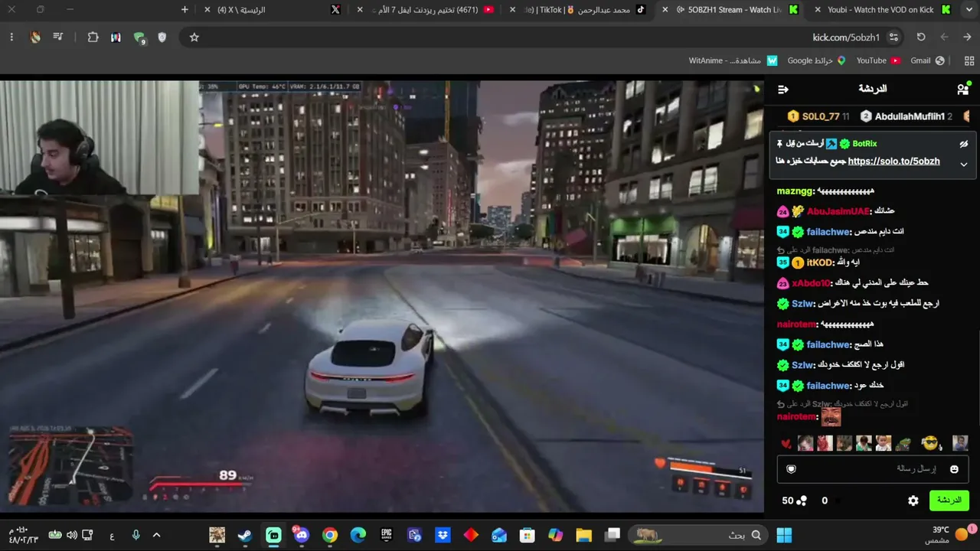Image resolution: width=980 pixels, height=551 pixels.
Task: Open the green shield extension with badge 9
Action: point(139,37)
